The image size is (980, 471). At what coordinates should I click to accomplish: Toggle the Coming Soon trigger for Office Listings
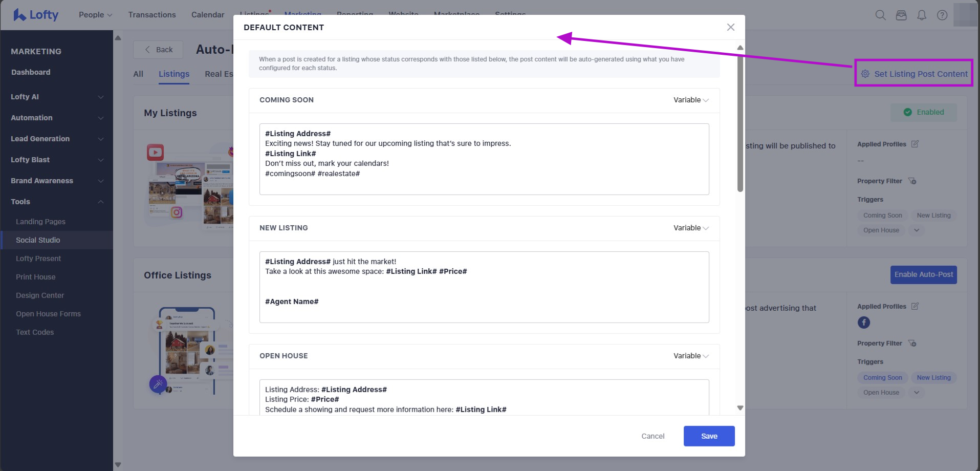[882, 378]
